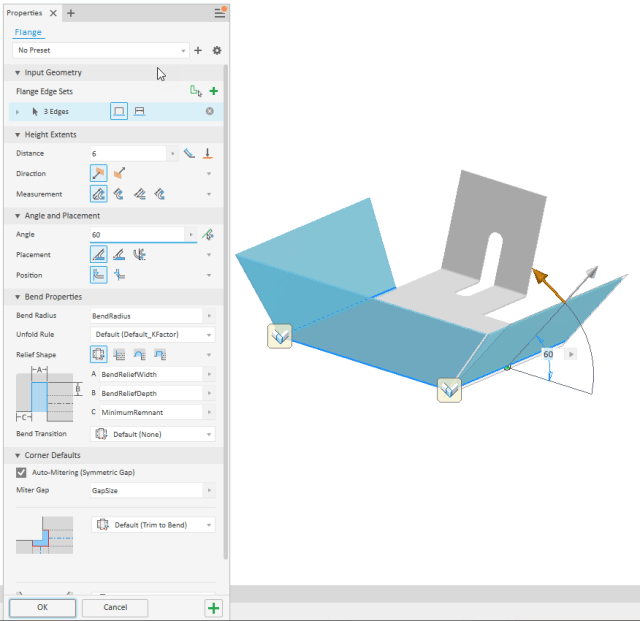This screenshot has height=621, width=640.
Task: Select the offset width extents icon
Action: (x=140, y=111)
